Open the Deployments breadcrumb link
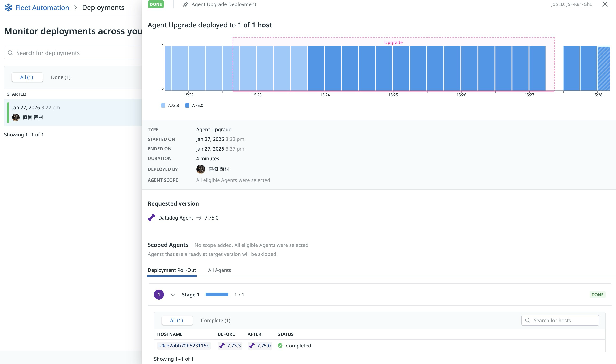This screenshot has height=364, width=616. click(103, 7)
